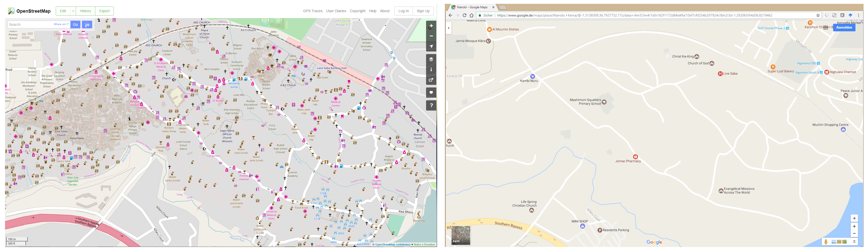Expand the Google Maps side panel chevron
868x252 pixels.
[448, 28]
